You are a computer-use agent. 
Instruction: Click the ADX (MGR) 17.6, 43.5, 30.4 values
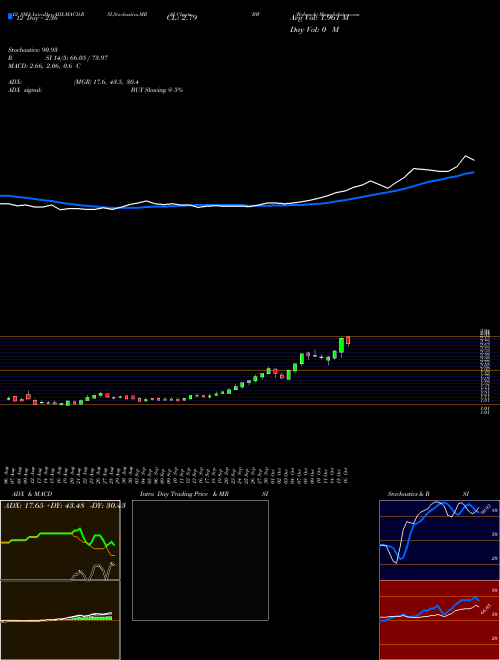tap(106, 82)
